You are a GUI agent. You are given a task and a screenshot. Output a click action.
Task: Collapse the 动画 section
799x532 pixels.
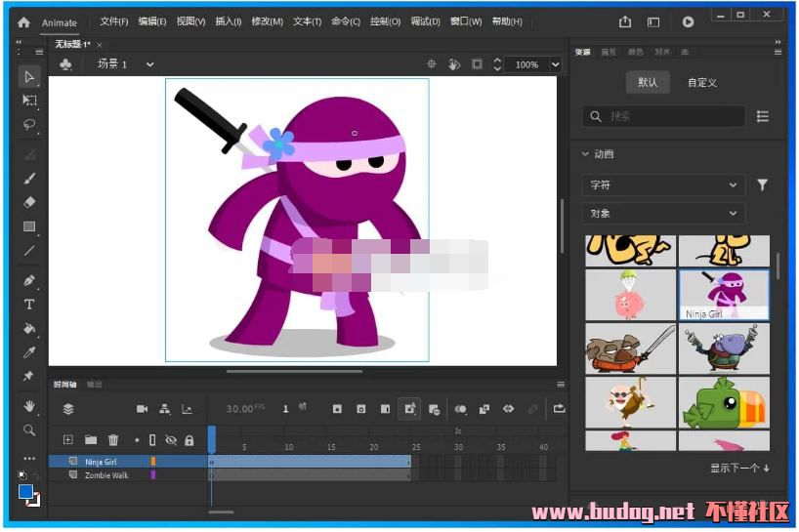point(585,154)
